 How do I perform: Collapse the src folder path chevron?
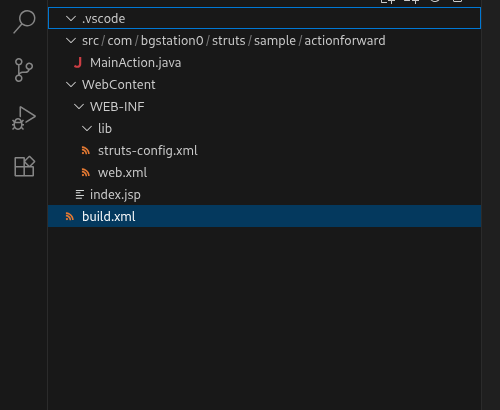pos(71,41)
